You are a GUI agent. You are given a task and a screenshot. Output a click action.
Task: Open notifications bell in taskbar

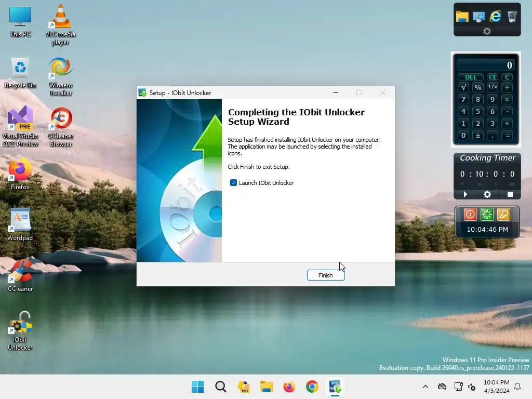518,387
